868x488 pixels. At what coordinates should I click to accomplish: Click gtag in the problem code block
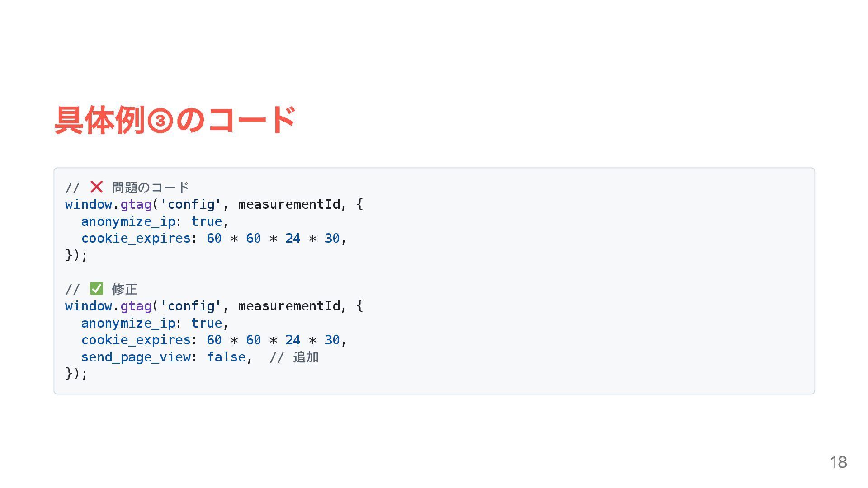click(136, 204)
